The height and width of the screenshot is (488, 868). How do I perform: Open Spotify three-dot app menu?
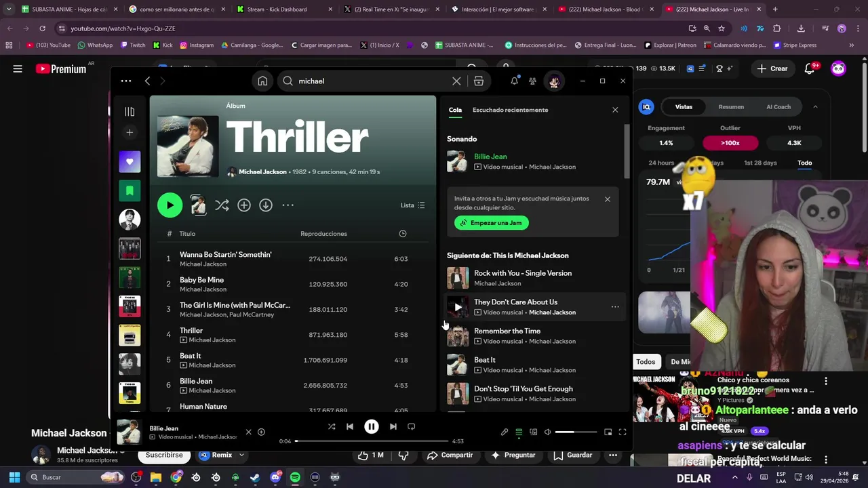pyautogui.click(x=126, y=81)
